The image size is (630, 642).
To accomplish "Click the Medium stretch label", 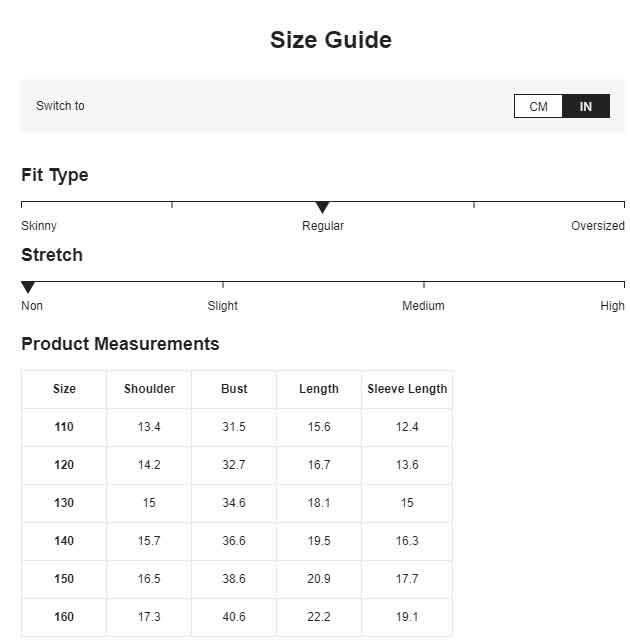I will click(x=423, y=306).
